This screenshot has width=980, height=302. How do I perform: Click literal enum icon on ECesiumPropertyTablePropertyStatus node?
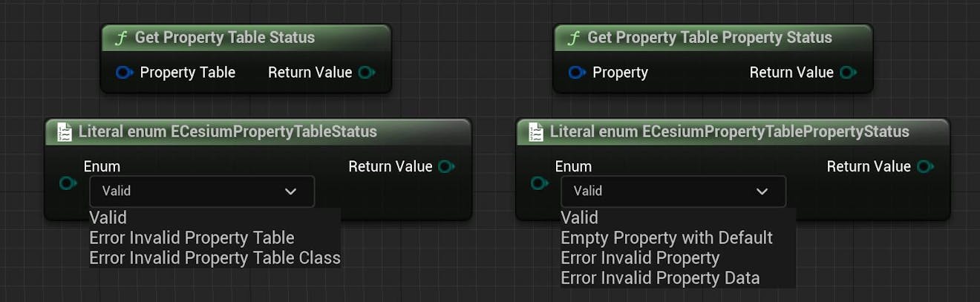pyautogui.click(x=536, y=132)
